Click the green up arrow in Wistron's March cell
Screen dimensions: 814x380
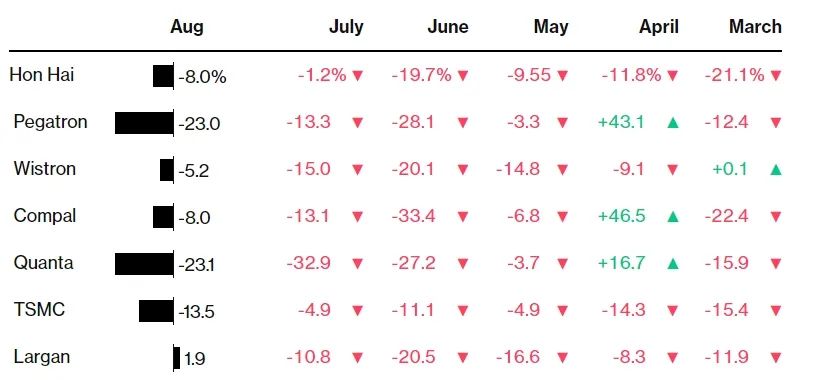click(775, 169)
